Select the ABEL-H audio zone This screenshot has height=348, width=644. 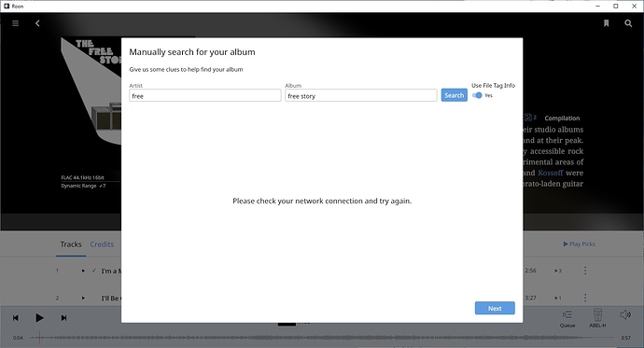pyautogui.click(x=597, y=318)
